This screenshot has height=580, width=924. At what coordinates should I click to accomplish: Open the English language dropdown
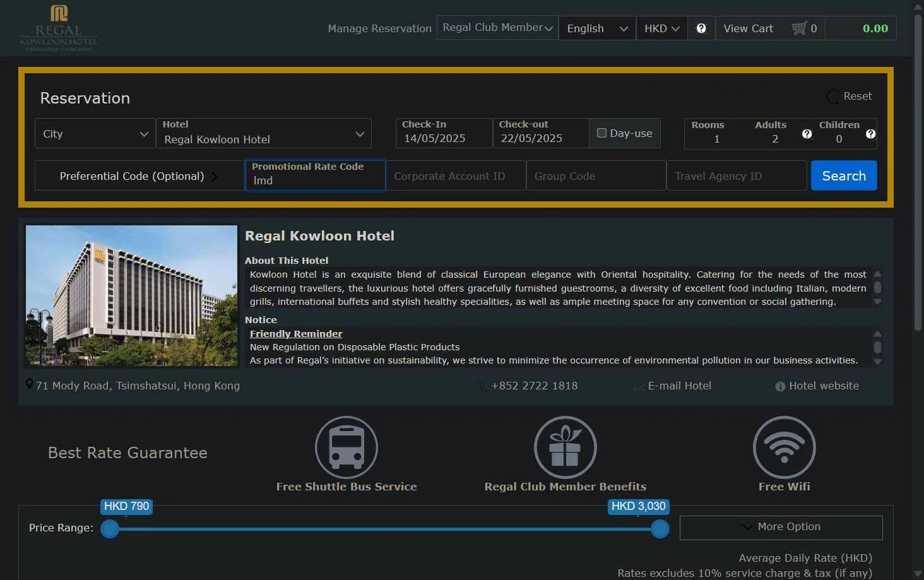coord(597,28)
